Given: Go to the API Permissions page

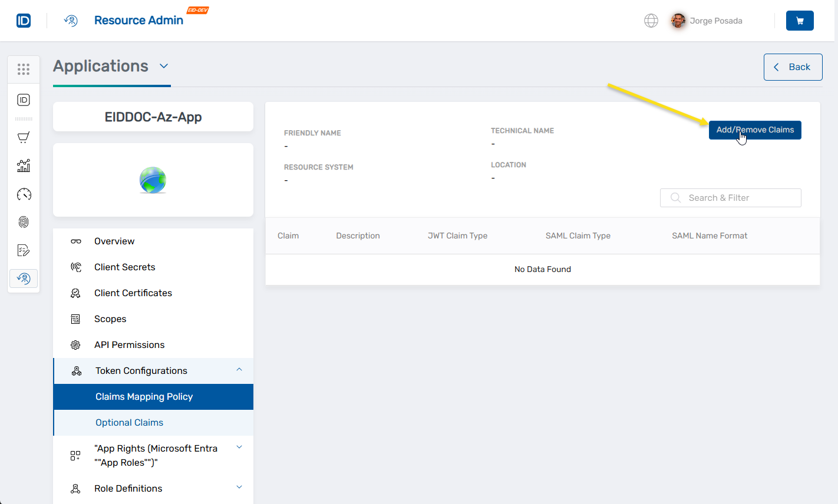Looking at the screenshot, I should tap(129, 345).
